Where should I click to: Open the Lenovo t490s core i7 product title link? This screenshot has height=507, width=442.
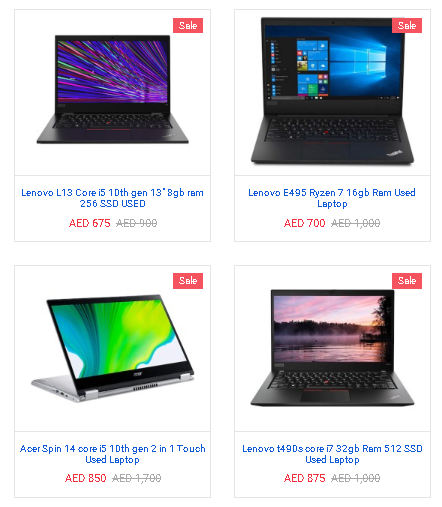(x=332, y=454)
